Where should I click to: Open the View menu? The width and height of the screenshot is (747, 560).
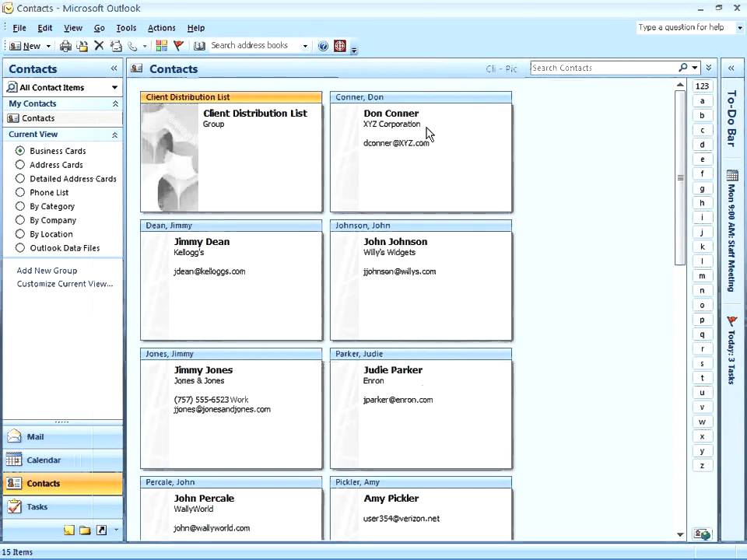point(73,28)
